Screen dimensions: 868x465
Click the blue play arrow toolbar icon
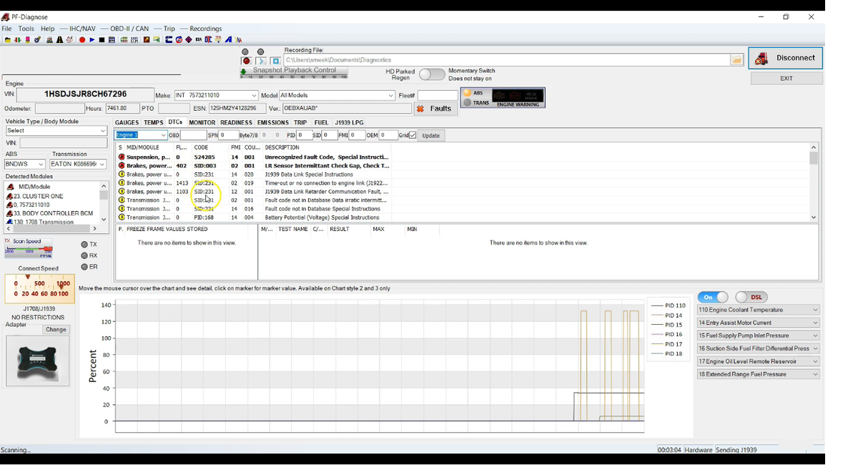tap(92, 40)
